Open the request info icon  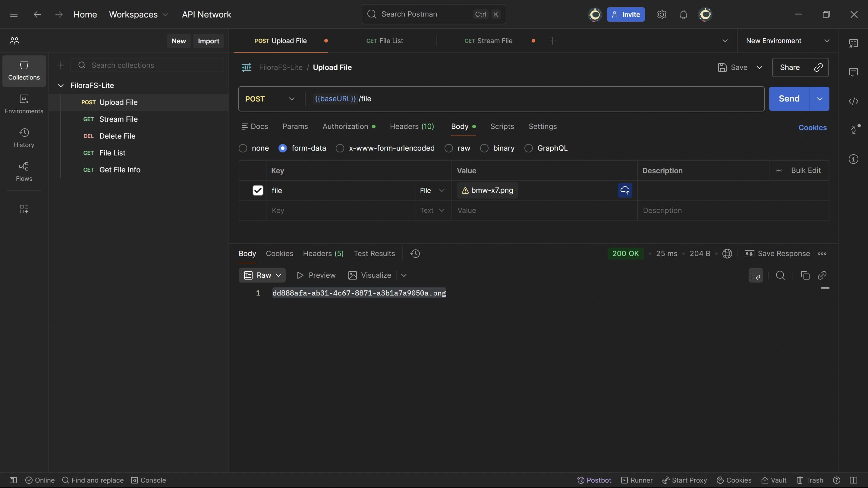pyautogui.click(x=853, y=159)
